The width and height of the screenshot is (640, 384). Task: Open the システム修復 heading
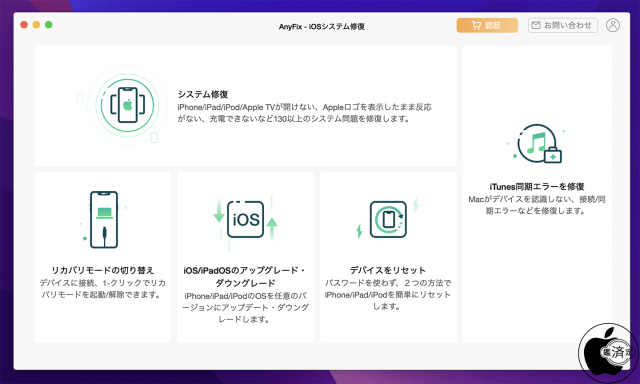(x=203, y=94)
